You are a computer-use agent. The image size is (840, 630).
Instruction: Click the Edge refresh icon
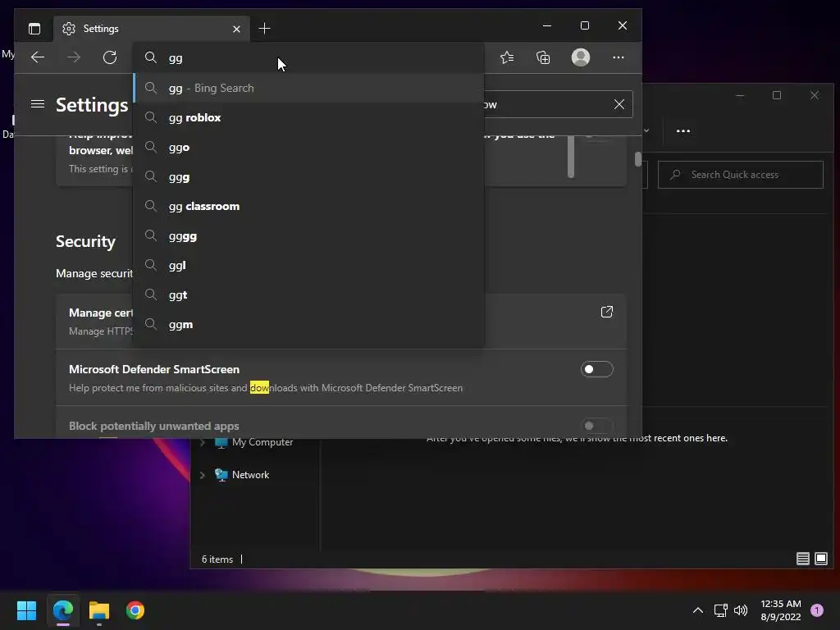(x=110, y=57)
